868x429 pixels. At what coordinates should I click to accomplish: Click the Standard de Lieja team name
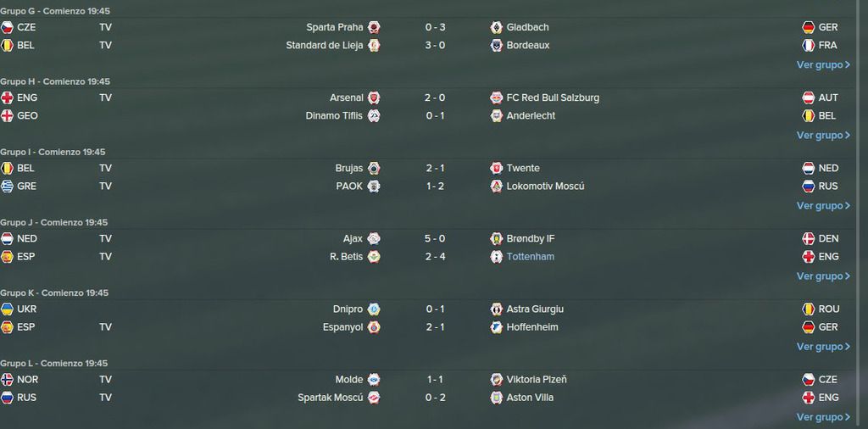325,46
